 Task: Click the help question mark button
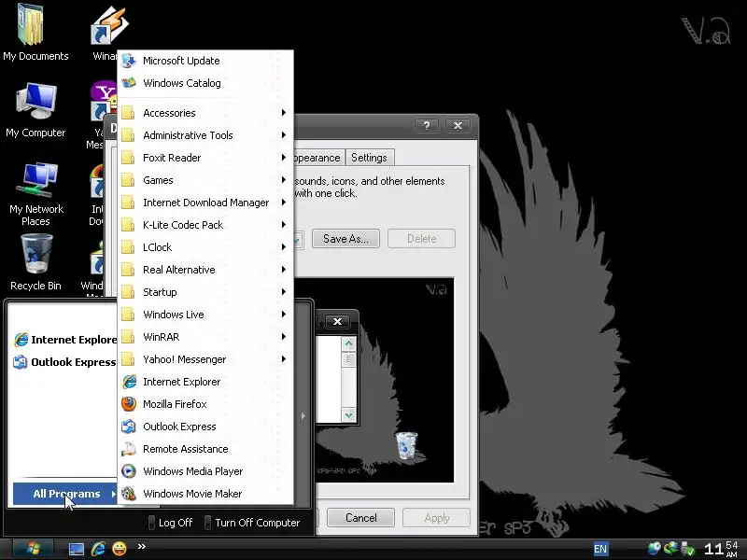427,125
